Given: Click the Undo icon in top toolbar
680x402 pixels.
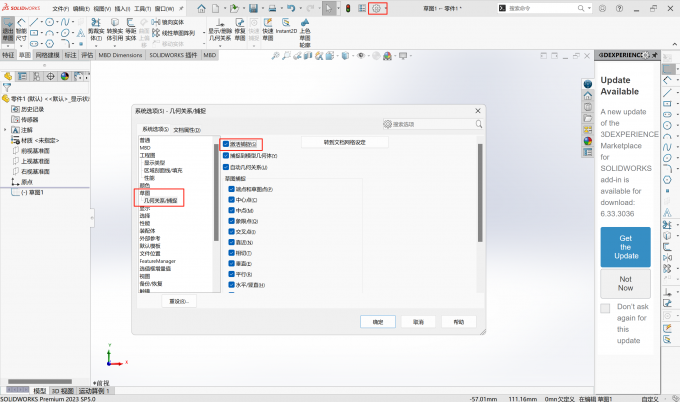Looking at the screenshot, I should (291, 8).
